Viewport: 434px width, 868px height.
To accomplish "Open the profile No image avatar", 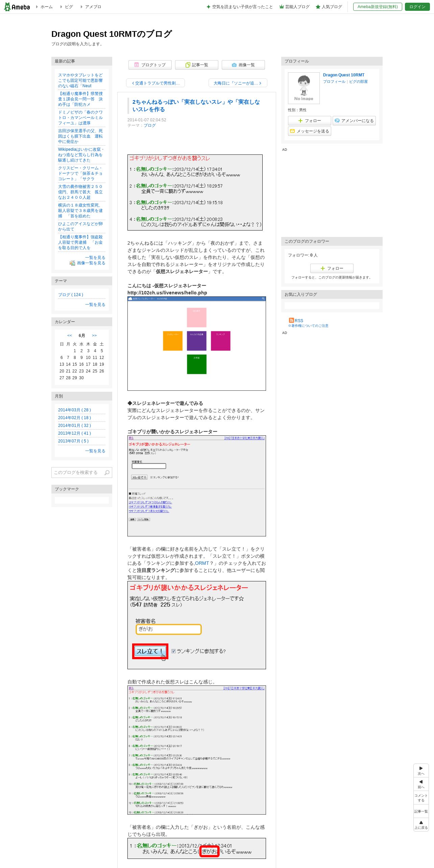I will [304, 88].
